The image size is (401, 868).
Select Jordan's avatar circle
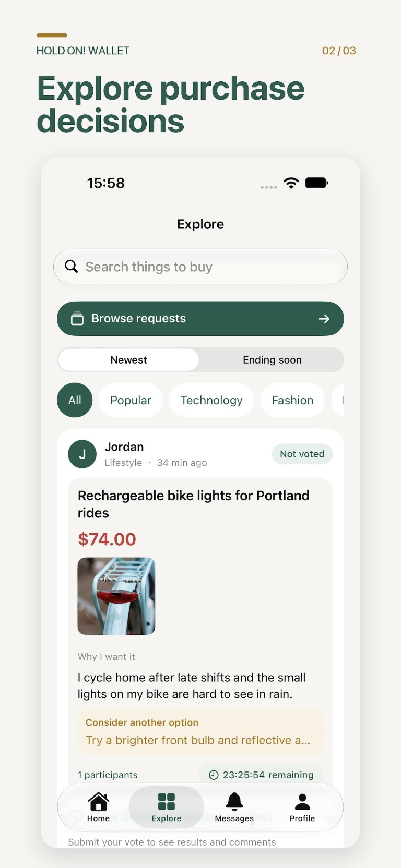pos(82,454)
